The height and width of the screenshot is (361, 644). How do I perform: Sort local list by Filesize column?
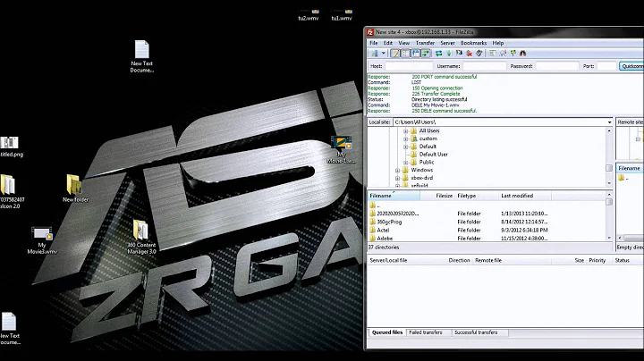(437, 196)
